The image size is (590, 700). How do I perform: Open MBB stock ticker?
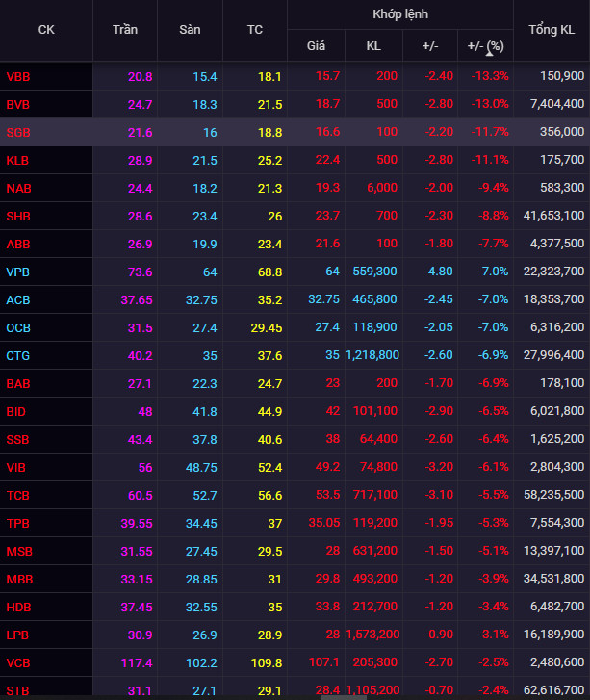(x=19, y=579)
